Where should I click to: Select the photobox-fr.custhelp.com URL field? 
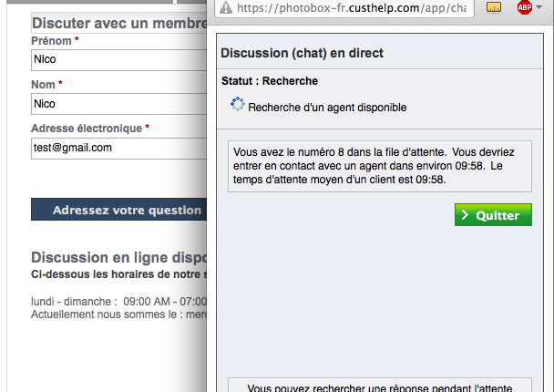[x=344, y=8]
